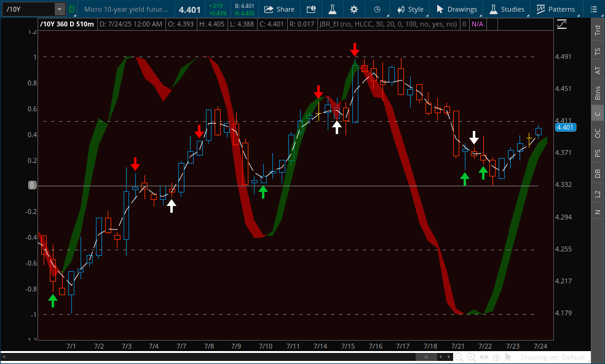
Task: Click the price-axis scale settings icon above the price scale
Action: [562, 25]
